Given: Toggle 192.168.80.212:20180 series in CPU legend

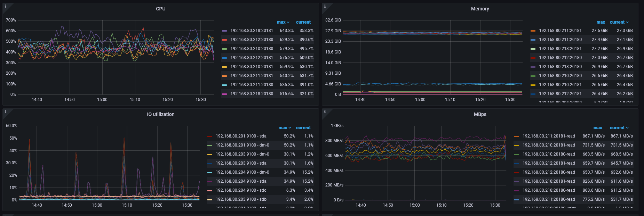Looking at the screenshot, I should [x=252, y=40].
